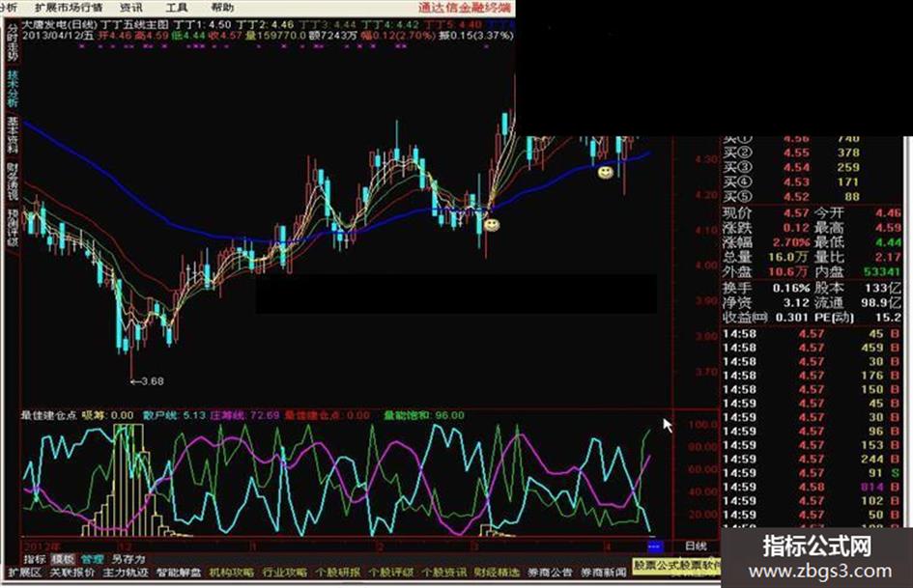
Task: Open the 行业攻略 bottom tab
Action: coord(285,573)
